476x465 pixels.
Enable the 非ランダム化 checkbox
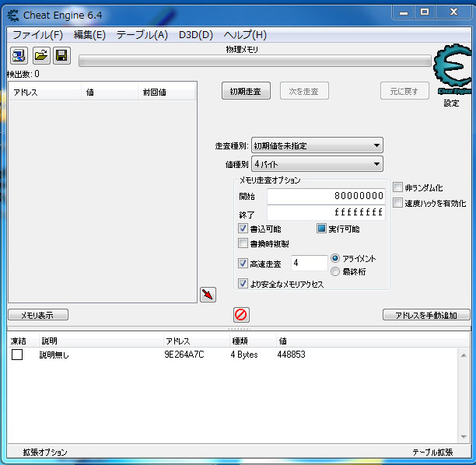coord(397,187)
